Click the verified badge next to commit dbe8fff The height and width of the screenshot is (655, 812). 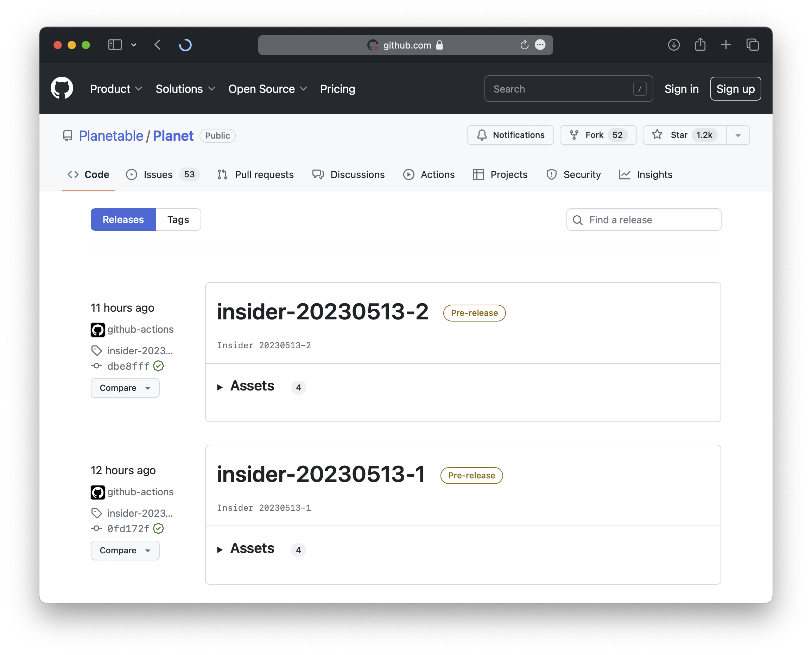coord(158,365)
